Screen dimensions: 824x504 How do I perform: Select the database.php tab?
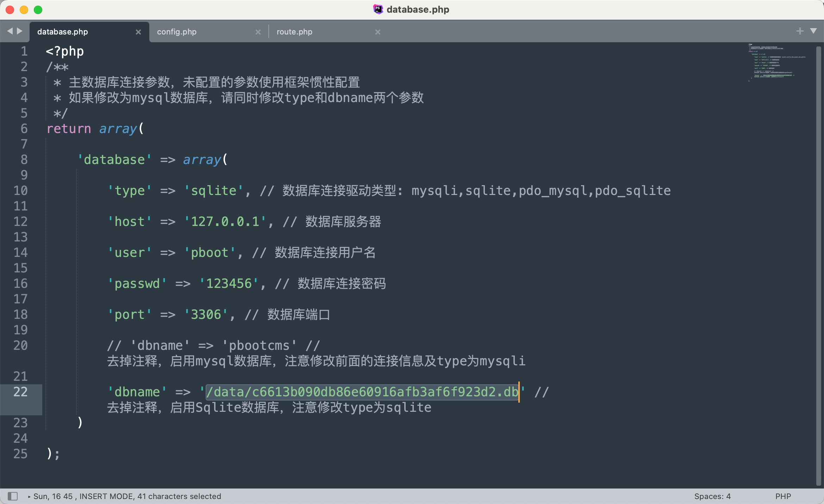click(x=63, y=32)
